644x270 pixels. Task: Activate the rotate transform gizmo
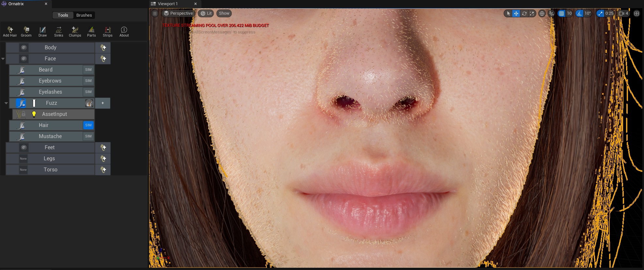(524, 13)
